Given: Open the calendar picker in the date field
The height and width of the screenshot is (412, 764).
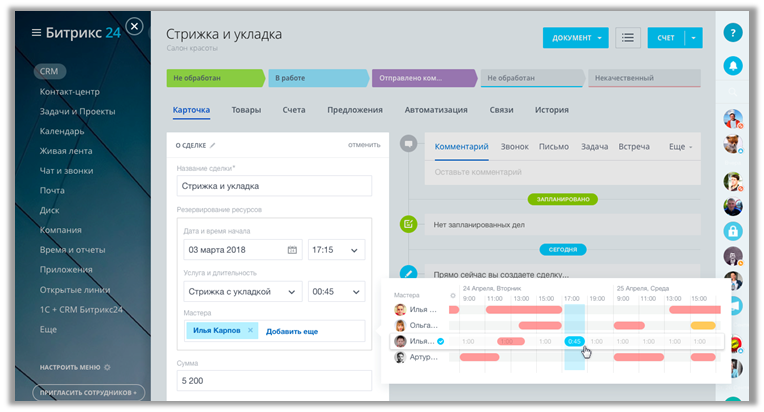Looking at the screenshot, I should click(292, 250).
